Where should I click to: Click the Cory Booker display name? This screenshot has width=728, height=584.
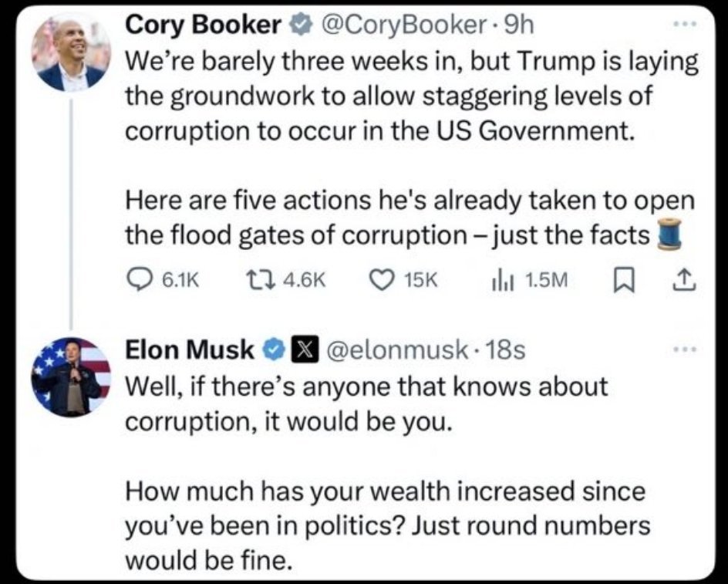[x=203, y=25]
